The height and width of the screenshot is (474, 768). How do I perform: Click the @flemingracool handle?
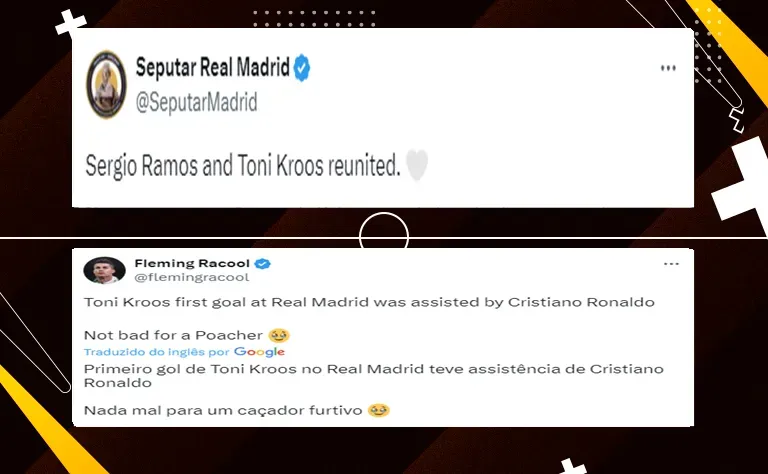pos(192,277)
